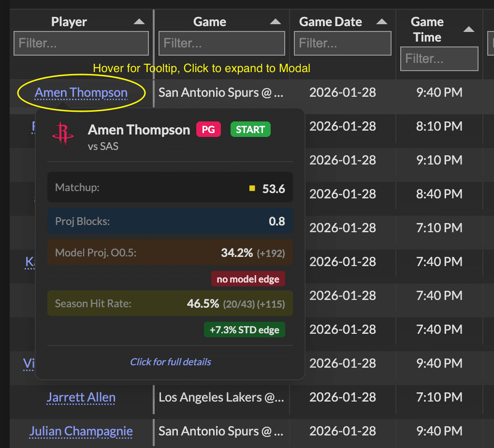The height and width of the screenshot is (448, 494).
Task: Click the PG position badge
Action: coord(208,130)
